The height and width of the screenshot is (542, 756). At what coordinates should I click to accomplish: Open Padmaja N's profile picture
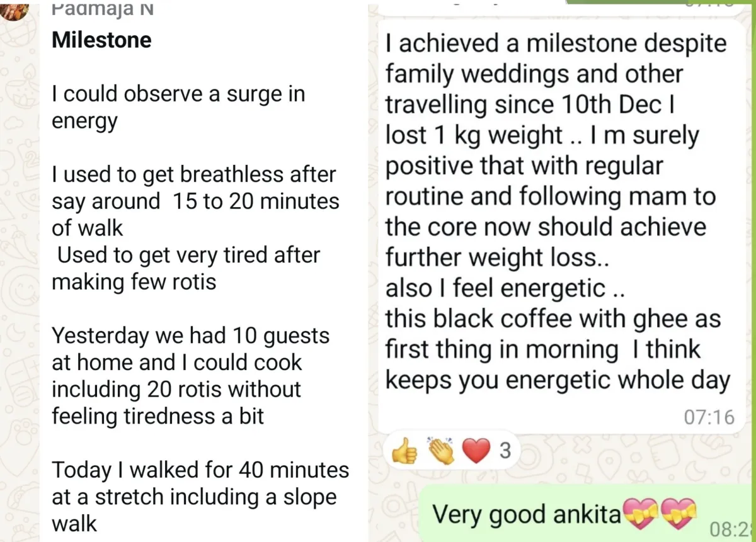pos(14,9)
